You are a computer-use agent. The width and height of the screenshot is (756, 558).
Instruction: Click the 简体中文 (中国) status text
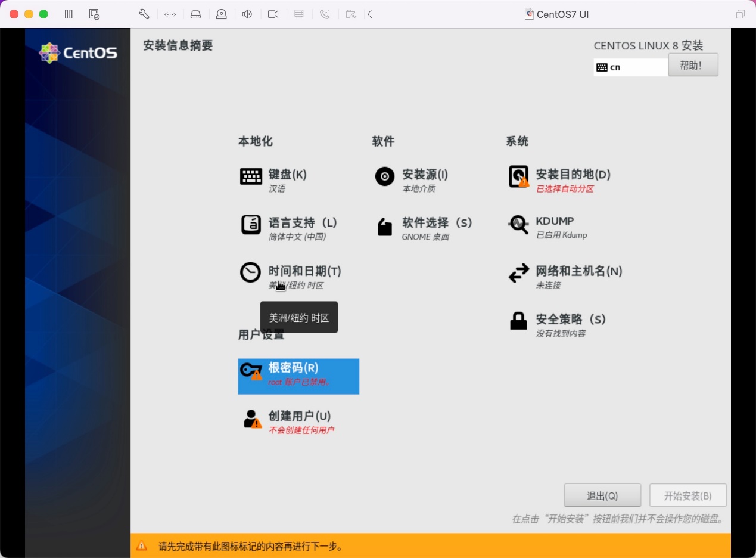297,237
